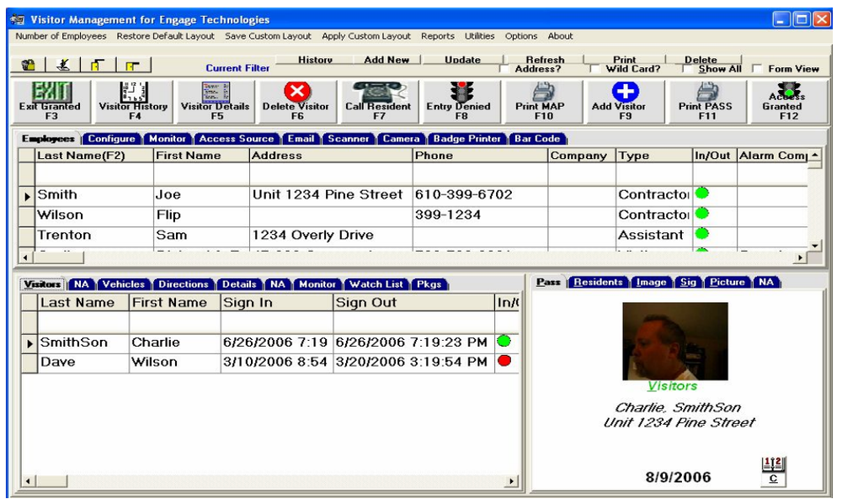842x504 pixels.
Task: Click Apply Custom Layout menu item
Action: pyautogui.click(x=366, y=36)
